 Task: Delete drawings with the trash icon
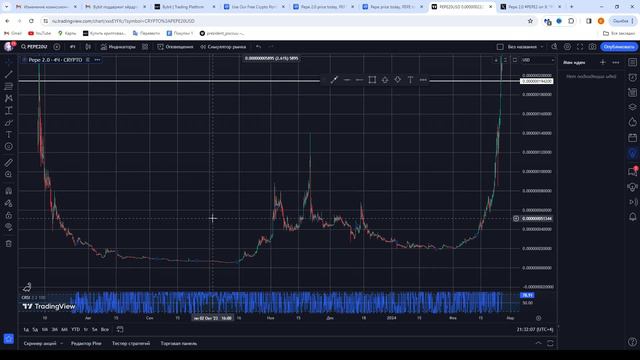click(9, 244)
